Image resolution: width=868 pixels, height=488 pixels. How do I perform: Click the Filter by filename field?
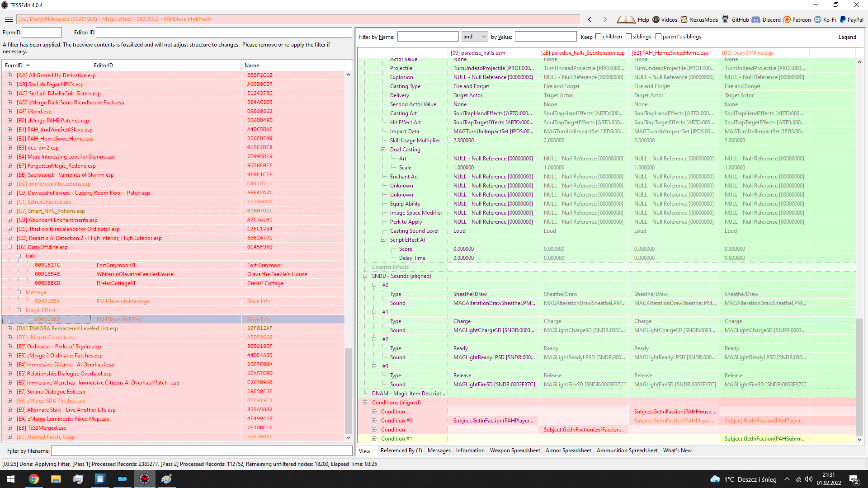point(201,451)
